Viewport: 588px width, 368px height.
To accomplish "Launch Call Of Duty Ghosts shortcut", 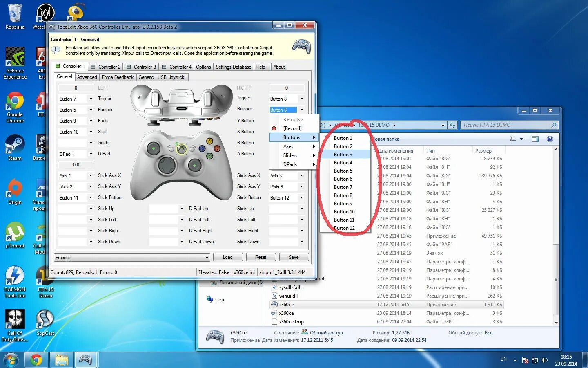I will 15,325.
